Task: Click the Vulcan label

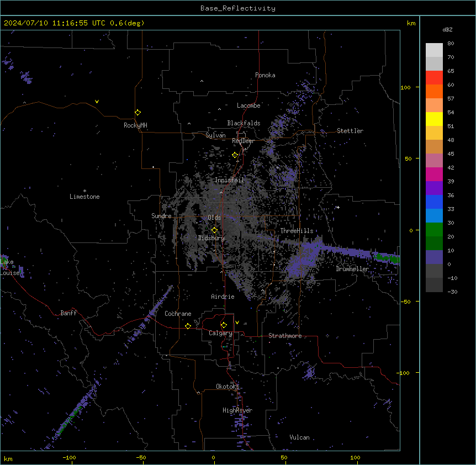Action: pos(299,437)
